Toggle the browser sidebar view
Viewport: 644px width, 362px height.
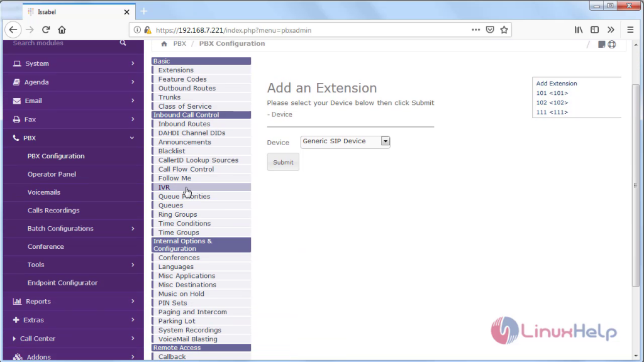594,30
